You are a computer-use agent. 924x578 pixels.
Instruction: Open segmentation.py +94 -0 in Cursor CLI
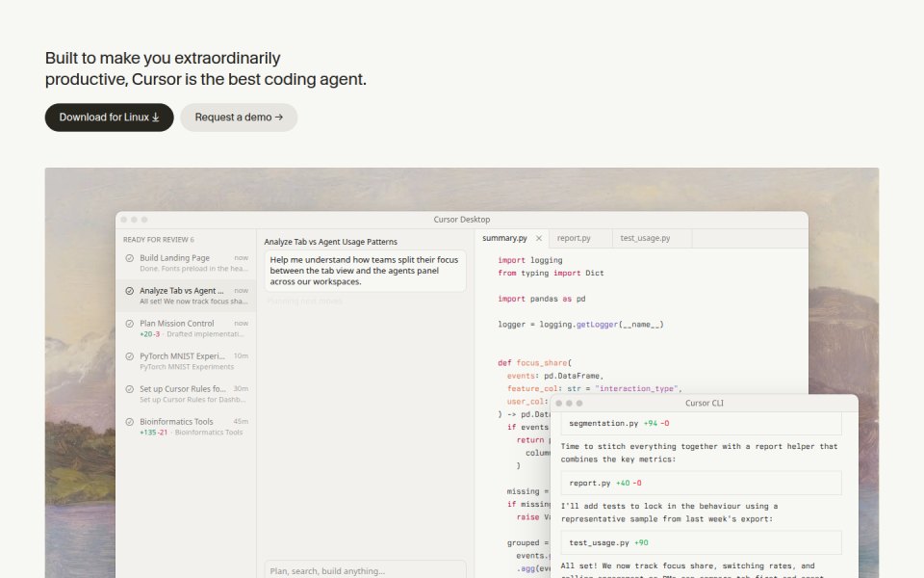point(701,424)
